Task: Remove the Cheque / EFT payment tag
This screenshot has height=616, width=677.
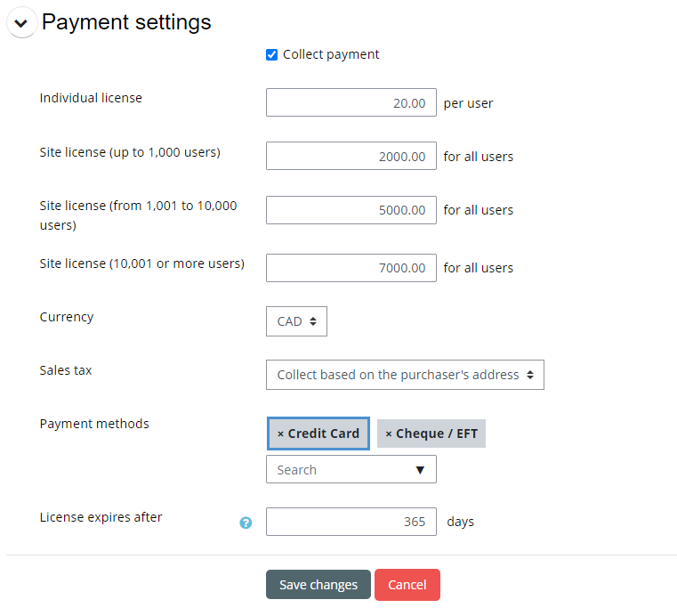Action: [x=389, y=434]
